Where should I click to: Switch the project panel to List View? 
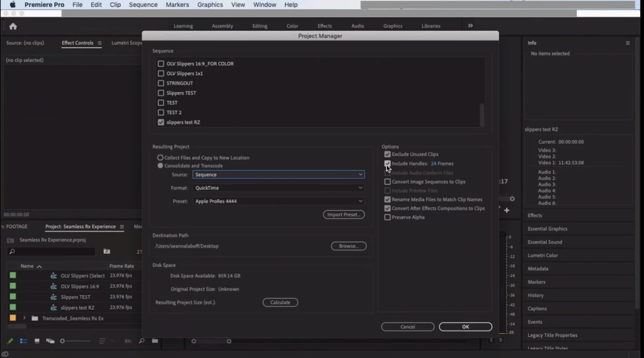(24, 341)
